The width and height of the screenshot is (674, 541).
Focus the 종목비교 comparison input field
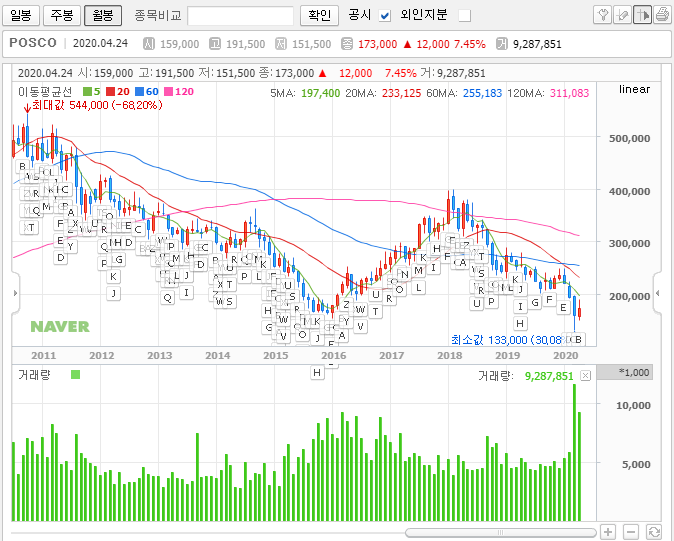(x=241, y=16)
